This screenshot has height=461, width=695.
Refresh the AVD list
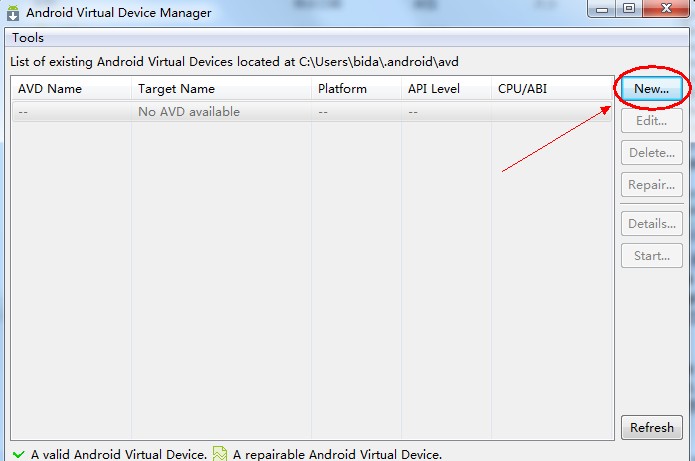point(652,427)
